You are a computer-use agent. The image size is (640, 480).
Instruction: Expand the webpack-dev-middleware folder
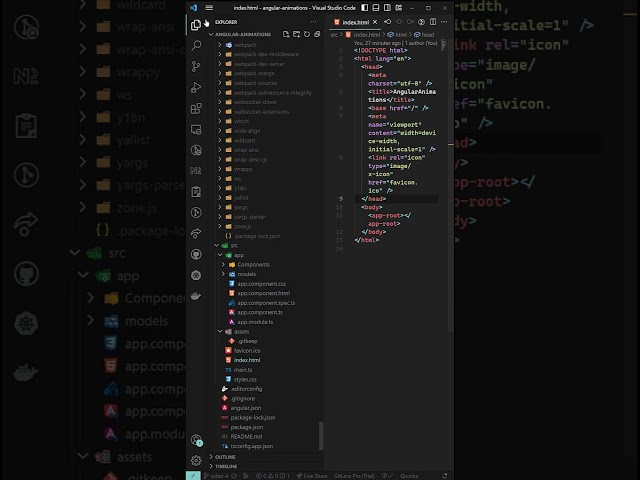[267, 54]
